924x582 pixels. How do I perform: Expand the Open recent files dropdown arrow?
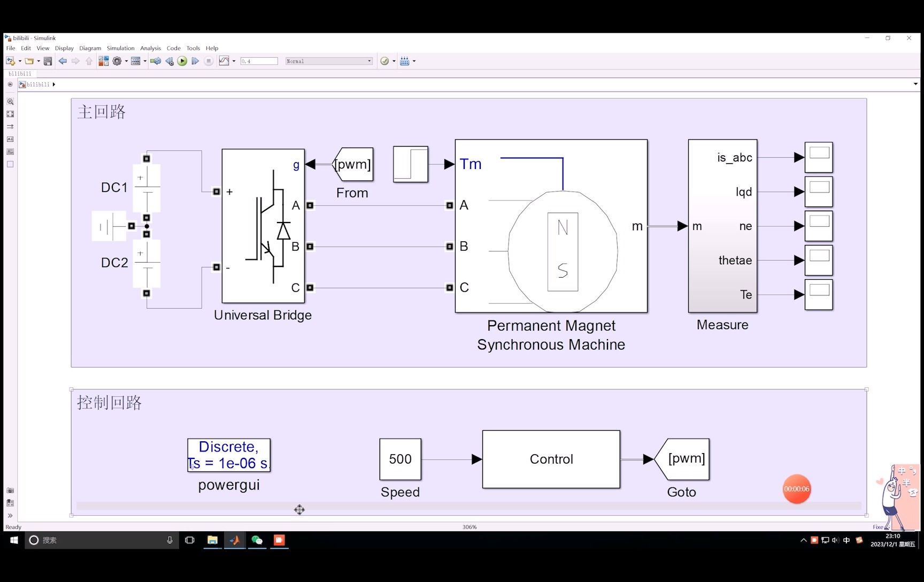click(38, 61)
